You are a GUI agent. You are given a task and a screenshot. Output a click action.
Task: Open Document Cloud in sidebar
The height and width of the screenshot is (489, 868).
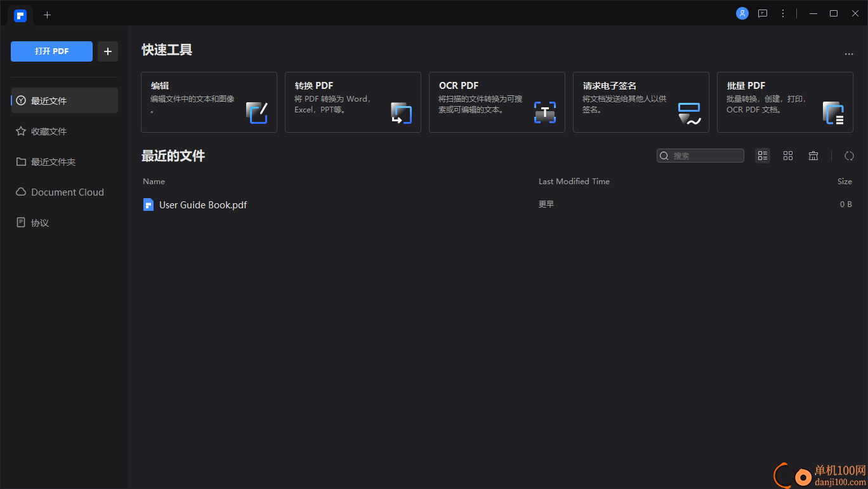click(x=65, y=192)
